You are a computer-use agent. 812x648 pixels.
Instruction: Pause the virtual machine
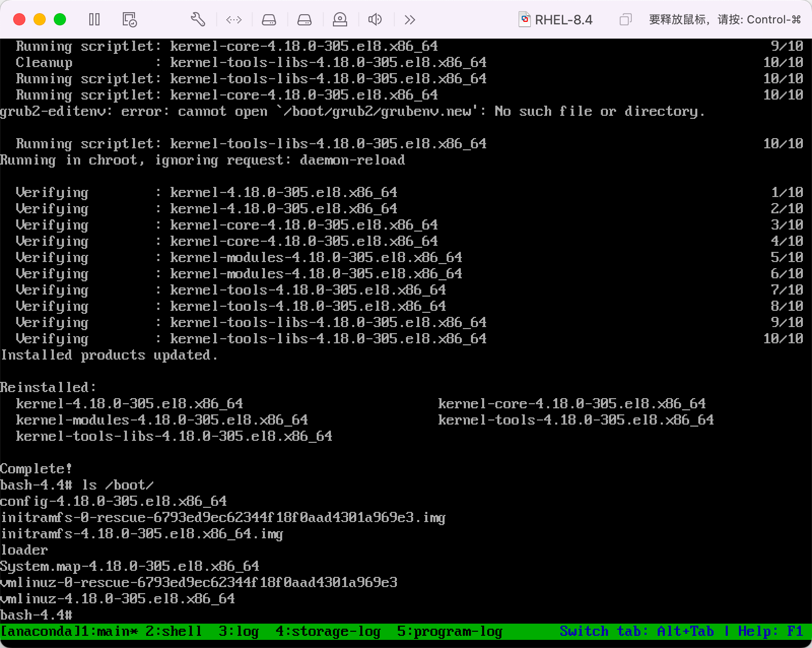point(94,20)
